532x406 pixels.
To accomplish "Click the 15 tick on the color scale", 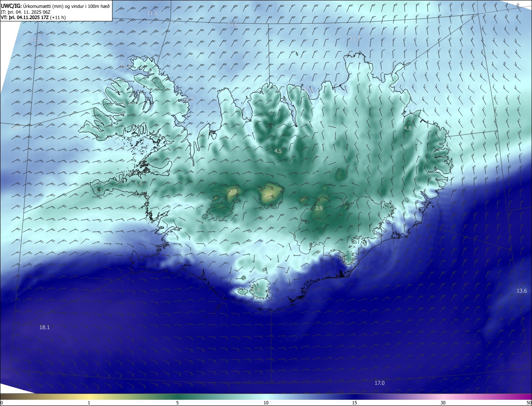I will coord(355,403).
